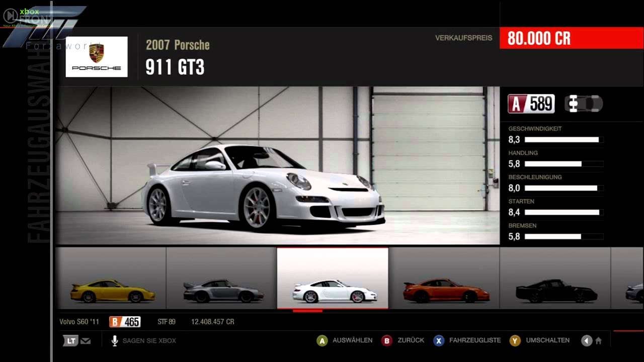644x362 pixels.
Task: Choose AUSWÄHLEN to select the car
Action: pos(353,340)
